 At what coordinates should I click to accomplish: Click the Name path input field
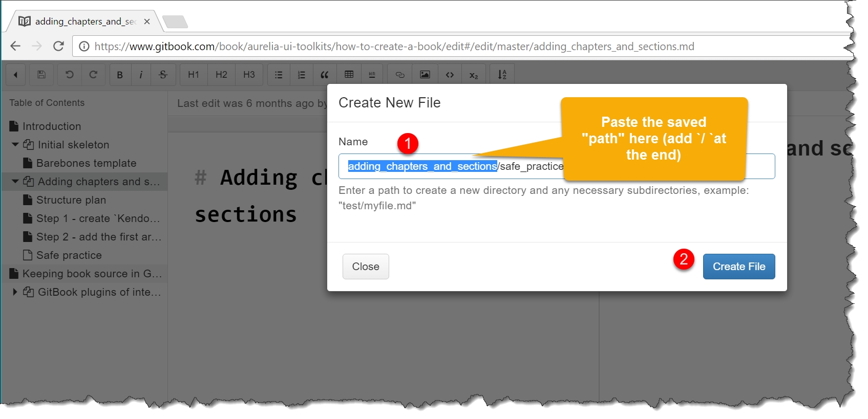pos(666,167)
